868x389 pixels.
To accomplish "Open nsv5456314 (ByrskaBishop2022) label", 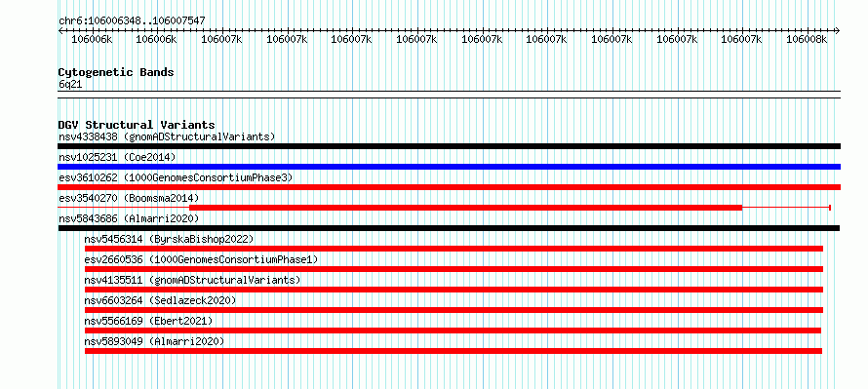I will click(169, 239).
